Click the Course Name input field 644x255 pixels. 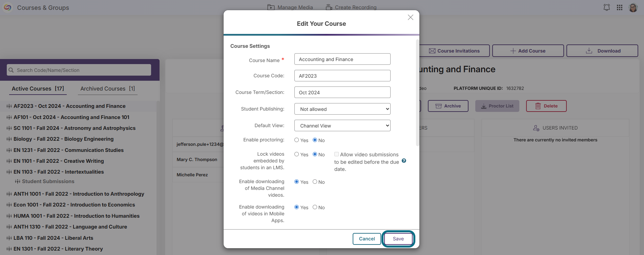[342, 59]
